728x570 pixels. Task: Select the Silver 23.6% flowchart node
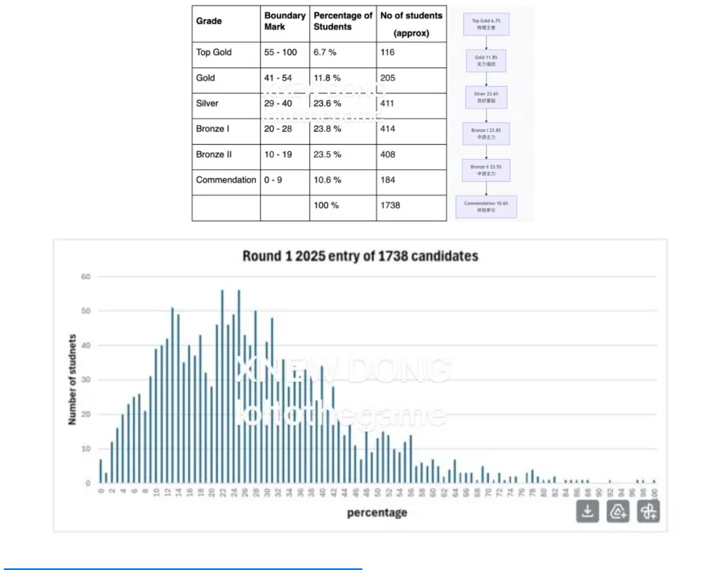point(486,97)
